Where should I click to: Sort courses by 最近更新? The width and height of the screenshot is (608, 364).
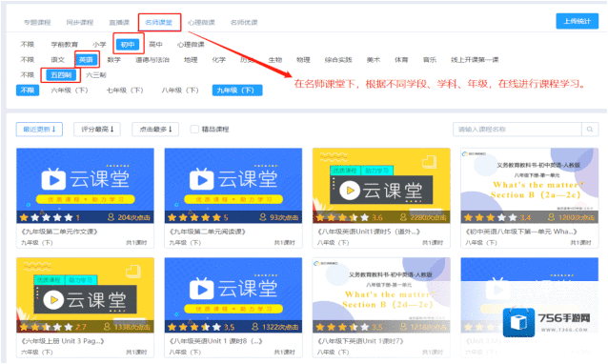[40, 130]
